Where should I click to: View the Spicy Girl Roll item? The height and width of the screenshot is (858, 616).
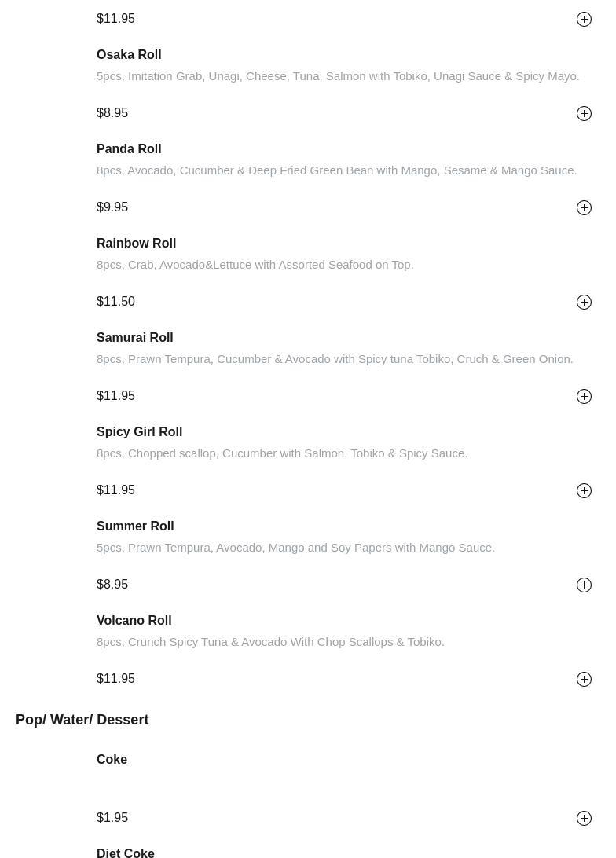coord(139,431)
